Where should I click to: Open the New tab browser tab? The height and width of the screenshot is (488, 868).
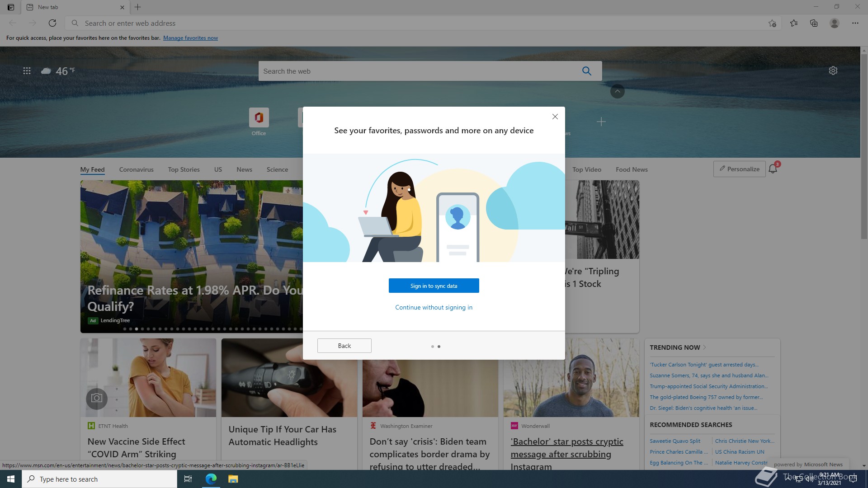pos(75,7)
